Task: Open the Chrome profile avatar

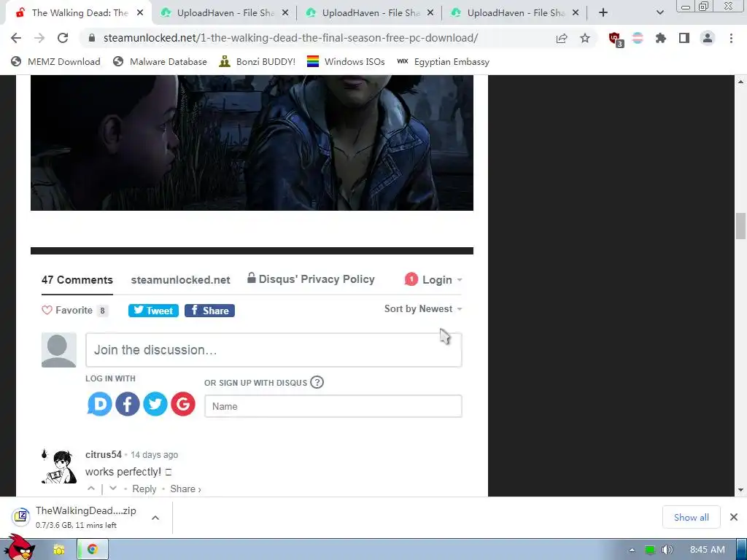Action: (708, 38)
